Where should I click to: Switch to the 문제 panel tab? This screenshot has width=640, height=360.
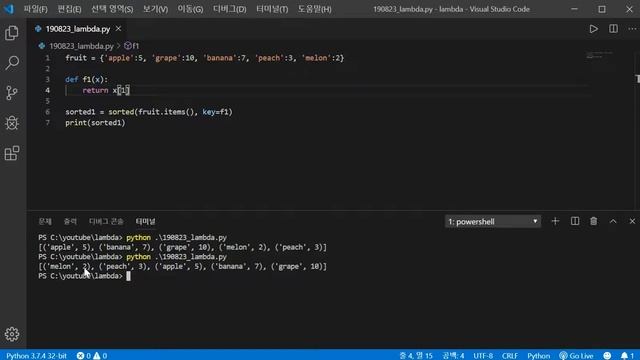(x=45, y=221)
